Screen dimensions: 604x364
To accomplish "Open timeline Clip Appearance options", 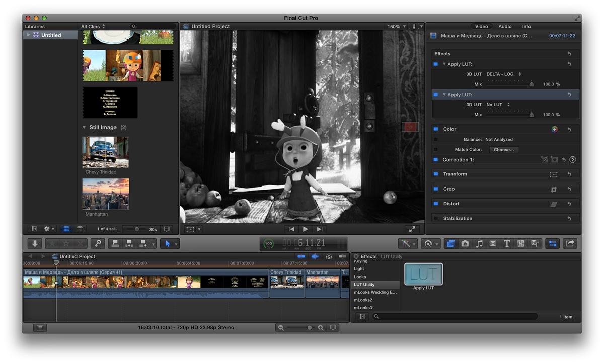I will tap(332, 328).
